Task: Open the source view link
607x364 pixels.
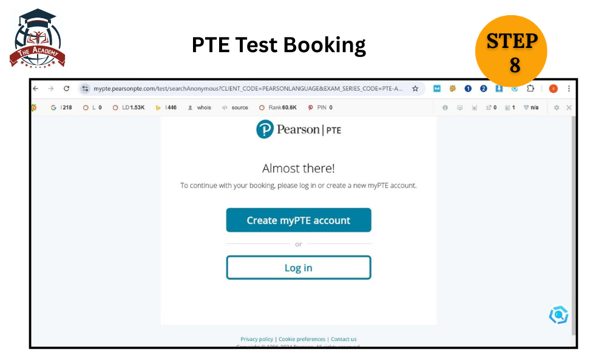Action: 236,107
